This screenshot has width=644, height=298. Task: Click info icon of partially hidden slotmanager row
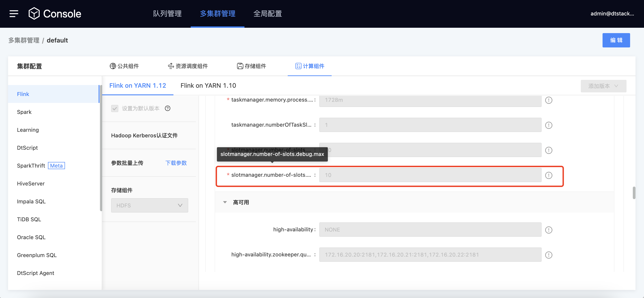click(549, 150)
